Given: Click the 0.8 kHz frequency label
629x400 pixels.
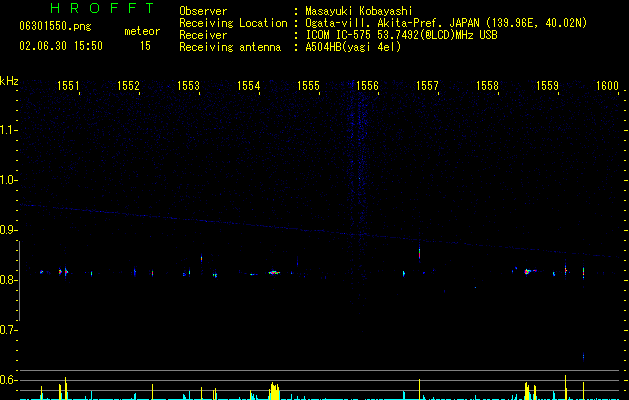Looking at the screenshot, I should 8,280.
